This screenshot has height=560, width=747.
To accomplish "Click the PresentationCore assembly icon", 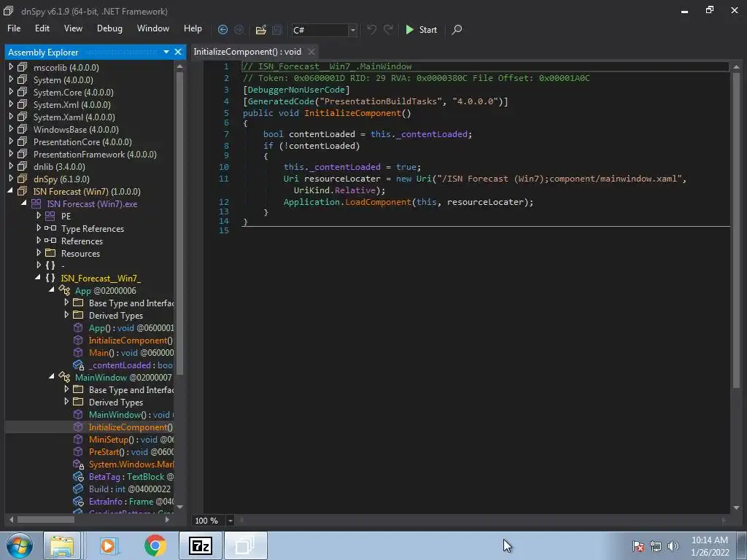I will tap(23, 141).
